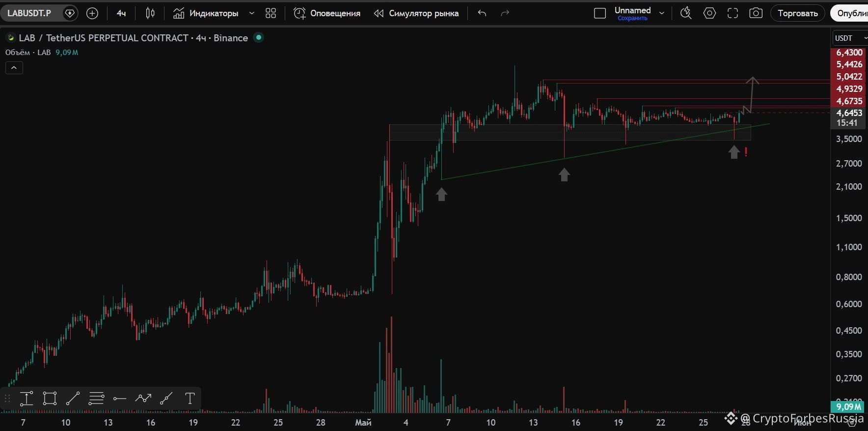Click the Опубликовать publish button

click(x=850, y=13)
